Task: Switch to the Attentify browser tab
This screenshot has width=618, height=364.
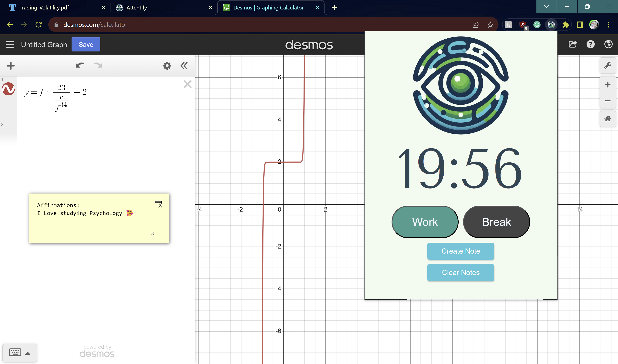Action: (136, 8)
